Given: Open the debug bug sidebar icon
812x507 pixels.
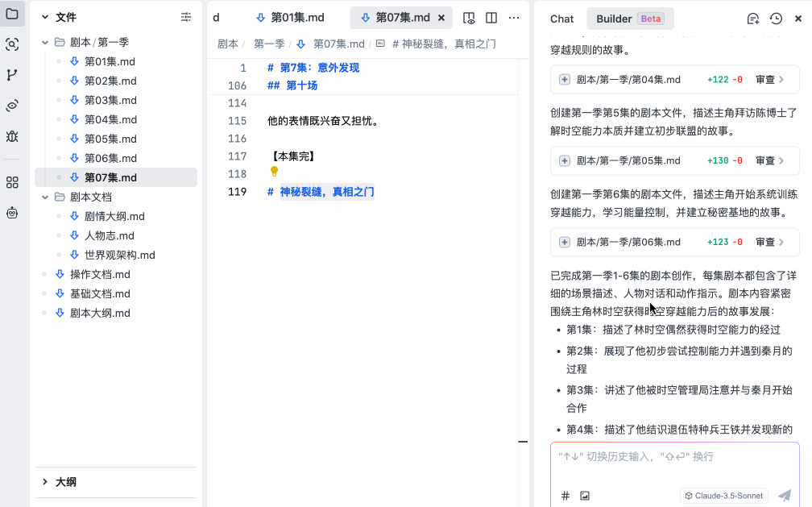Looking at the screenshot, I should 12,136.
